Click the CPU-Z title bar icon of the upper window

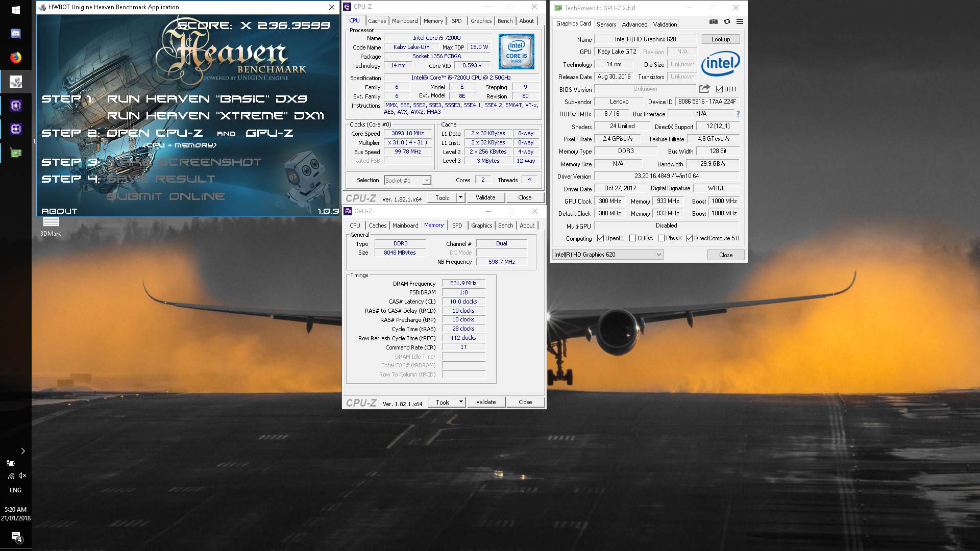point(348,7)
